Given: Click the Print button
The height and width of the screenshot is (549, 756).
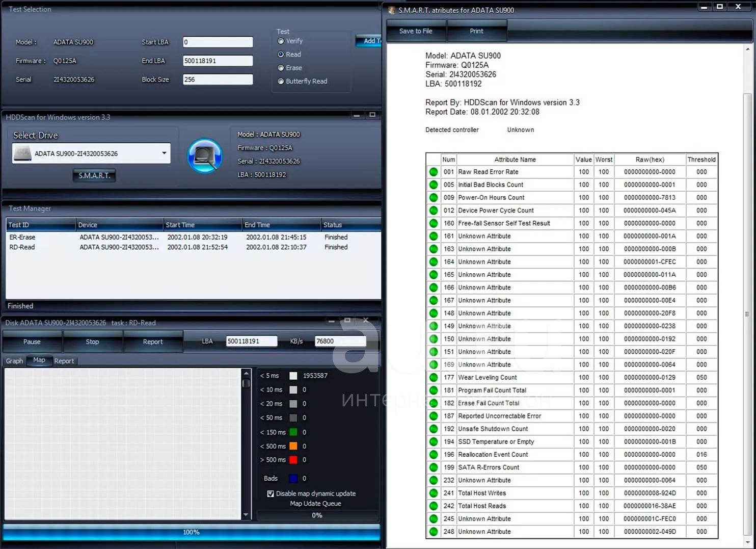Looking at the screenshot, I should pyautogui.click(x=476, y=31).
